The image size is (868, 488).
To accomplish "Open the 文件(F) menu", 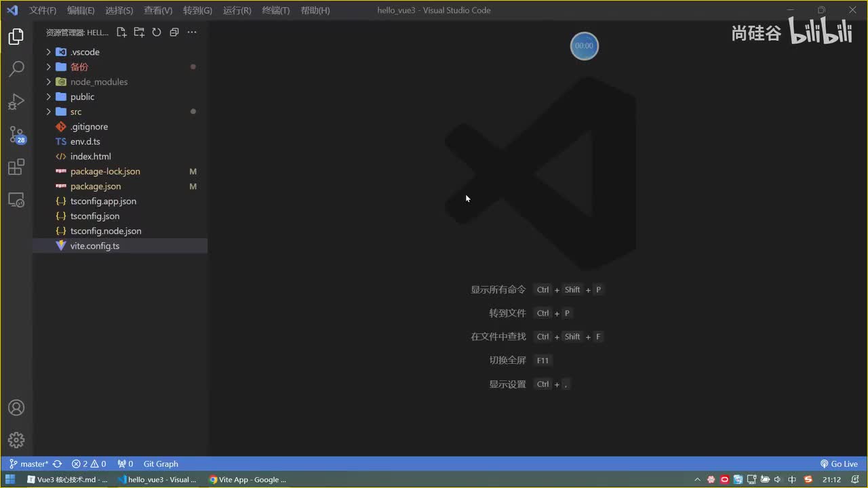I will point(43,10).
